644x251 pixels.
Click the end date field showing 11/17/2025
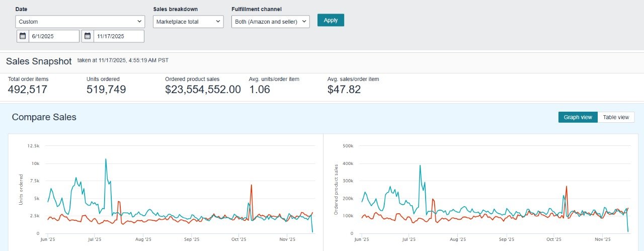coord(119,36)
